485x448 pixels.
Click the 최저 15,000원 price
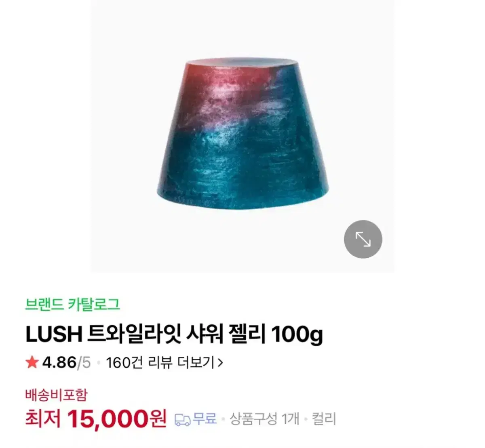(x=96, y=419)
